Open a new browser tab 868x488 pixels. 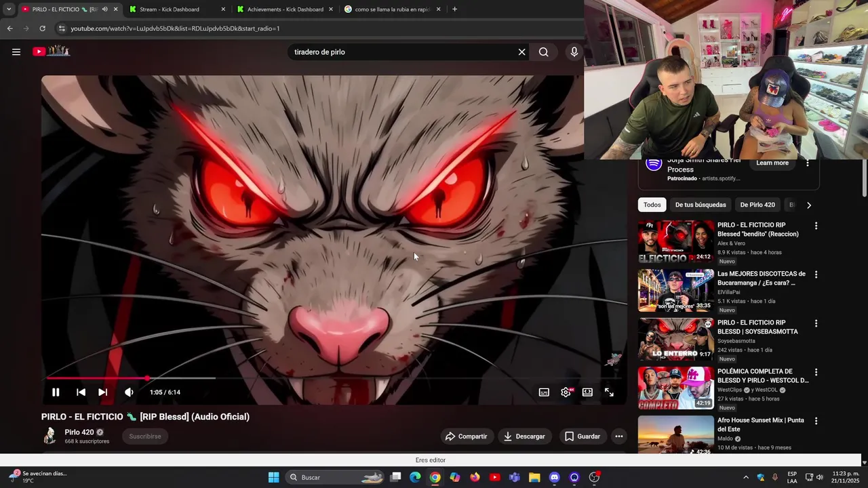tap(454, 9)
